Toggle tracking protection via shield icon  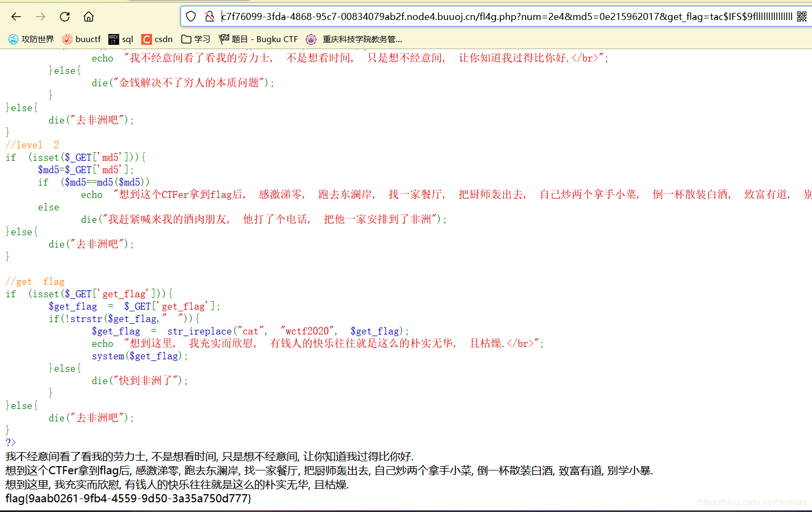(190, 16)
